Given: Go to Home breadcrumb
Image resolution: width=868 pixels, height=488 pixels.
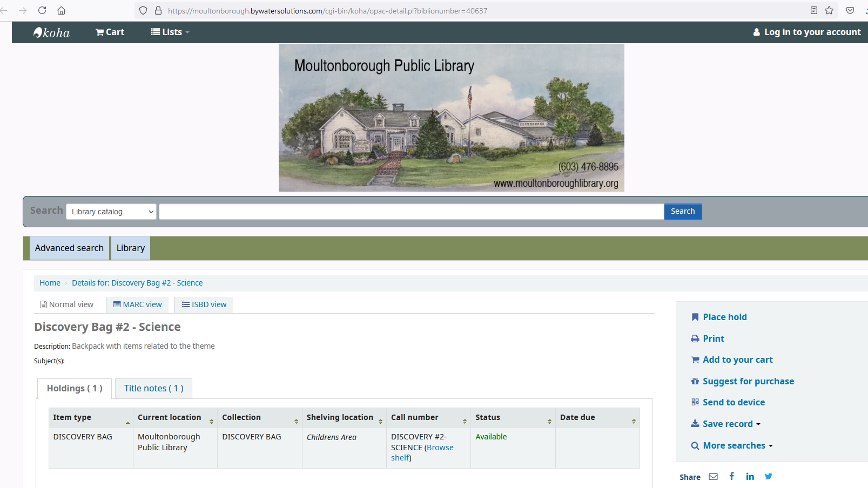Looking at the screenshot, I should [50, 283].
